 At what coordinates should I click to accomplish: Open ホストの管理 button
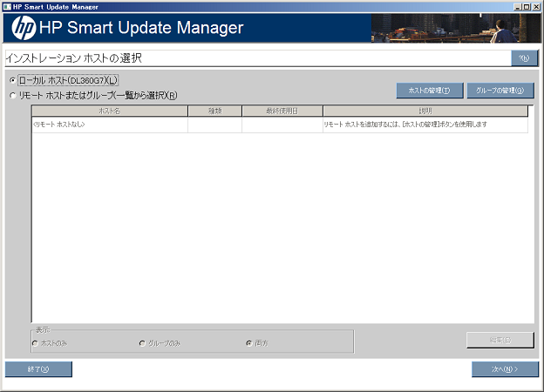429,91
